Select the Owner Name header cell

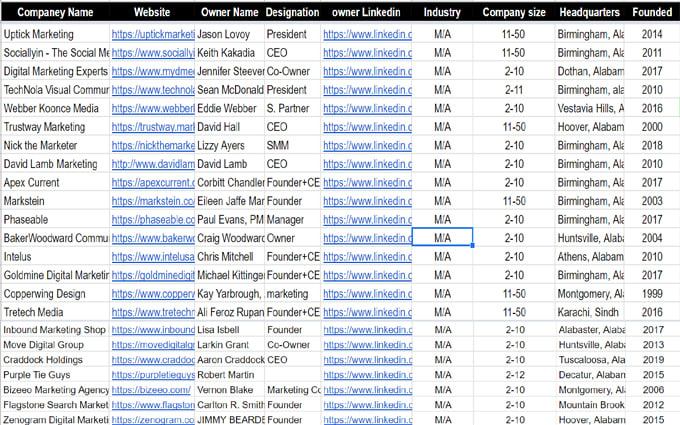229,12
